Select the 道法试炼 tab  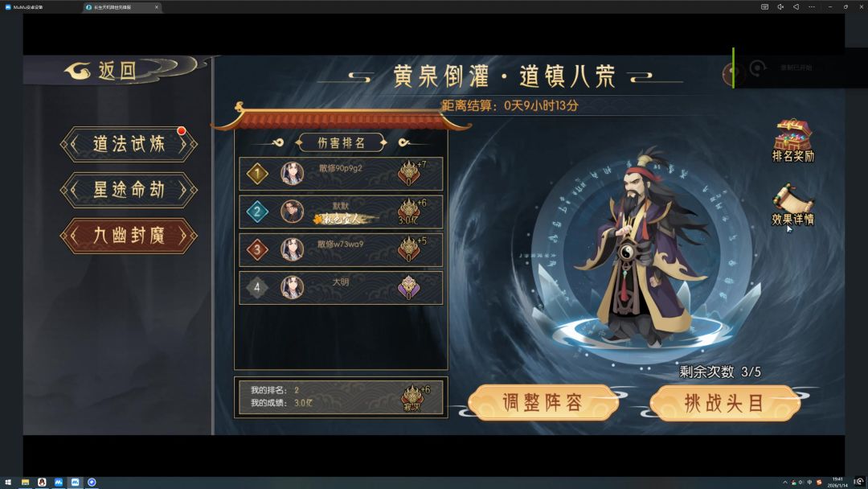129,144
